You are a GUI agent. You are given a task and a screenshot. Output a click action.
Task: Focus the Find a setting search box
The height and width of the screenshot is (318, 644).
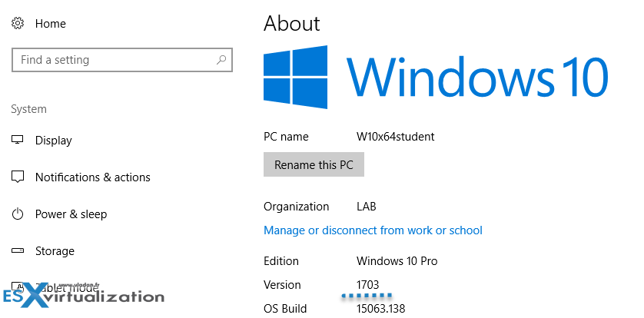122,60
